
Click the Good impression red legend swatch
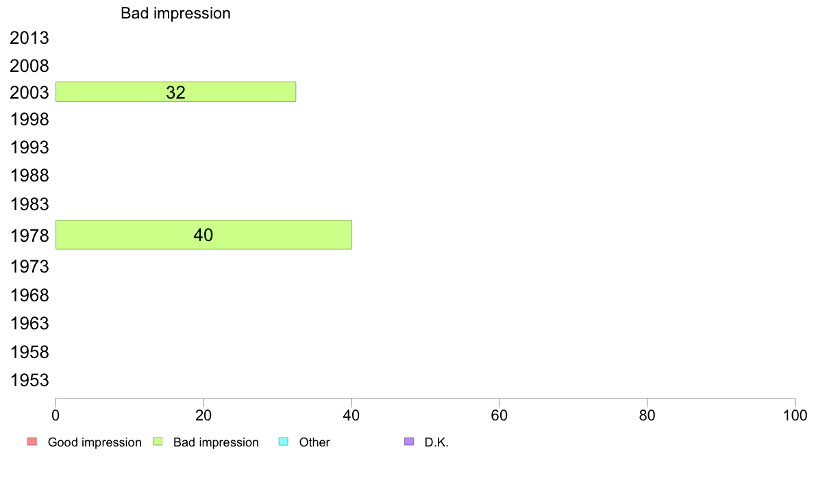(x=32, y=442)
